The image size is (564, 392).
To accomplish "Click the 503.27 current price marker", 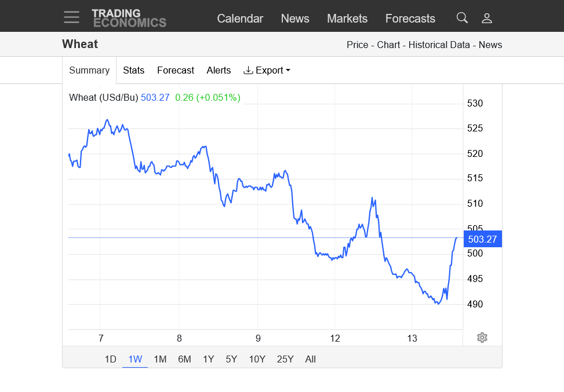I will [x=482, y=239].
